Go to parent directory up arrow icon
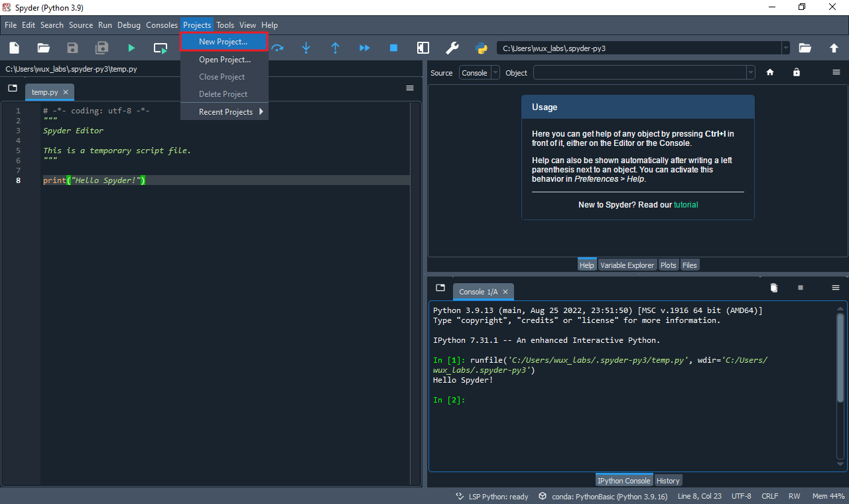Screen dimensions: 849x504 (834, 48)
